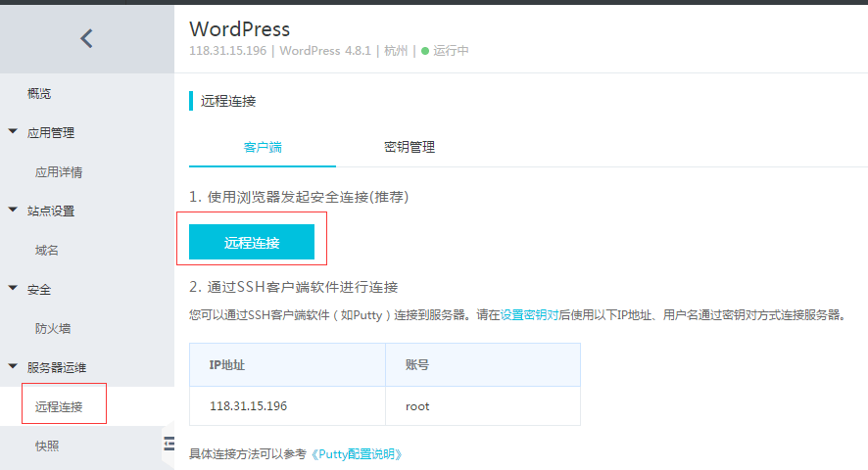Click the 远程连接 section heading
The height and width of the screenshot is (470, 868).
(228, 101)
